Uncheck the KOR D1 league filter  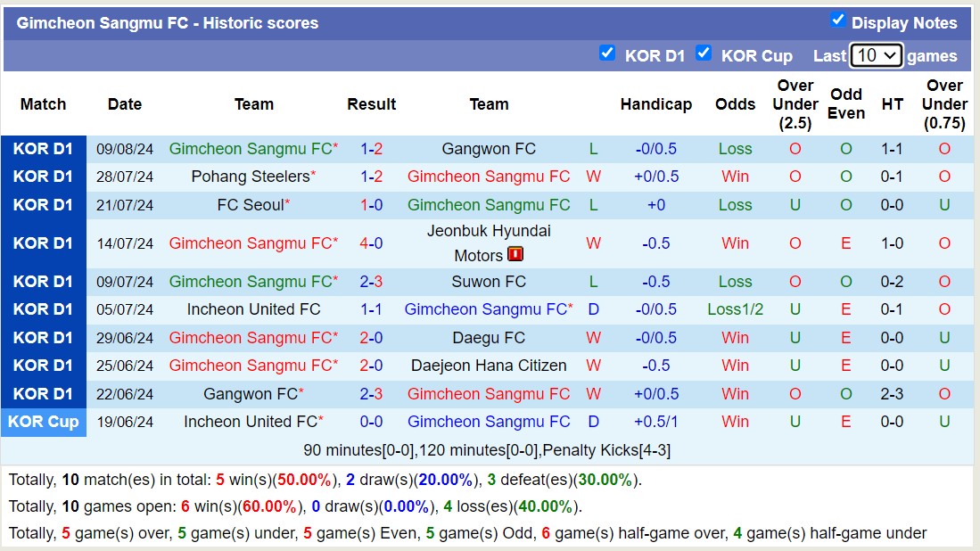pos(607,53)
